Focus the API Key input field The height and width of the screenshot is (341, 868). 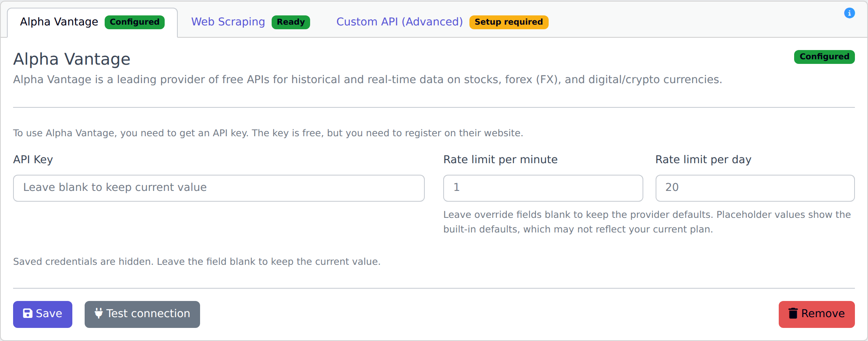[x=219, y=188]
